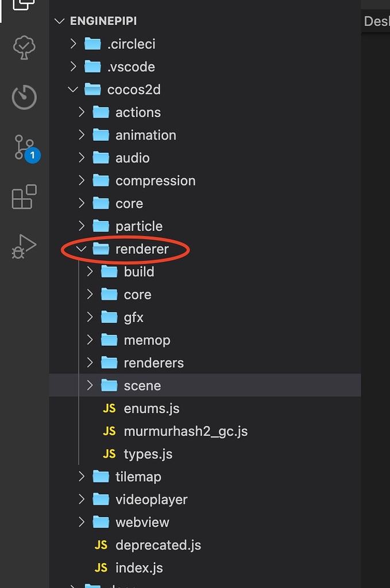Click the Explorer files icon

24,5
